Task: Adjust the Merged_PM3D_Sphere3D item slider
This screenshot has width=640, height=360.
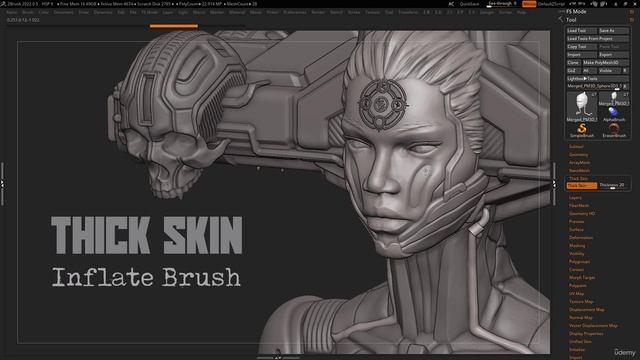Action: tap(594, 87)
